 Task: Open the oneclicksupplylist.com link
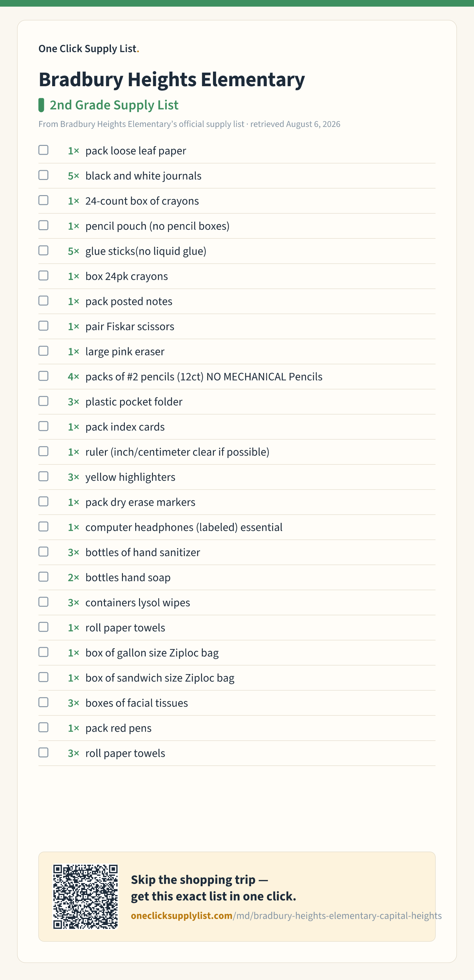point(286,915)
